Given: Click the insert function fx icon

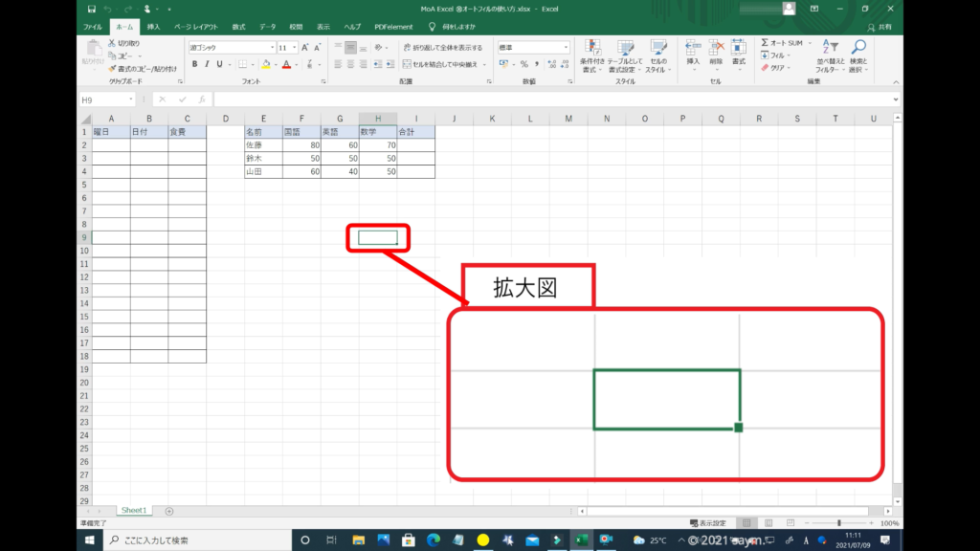Looking at the screenshot, I should (x=201, y=99).
